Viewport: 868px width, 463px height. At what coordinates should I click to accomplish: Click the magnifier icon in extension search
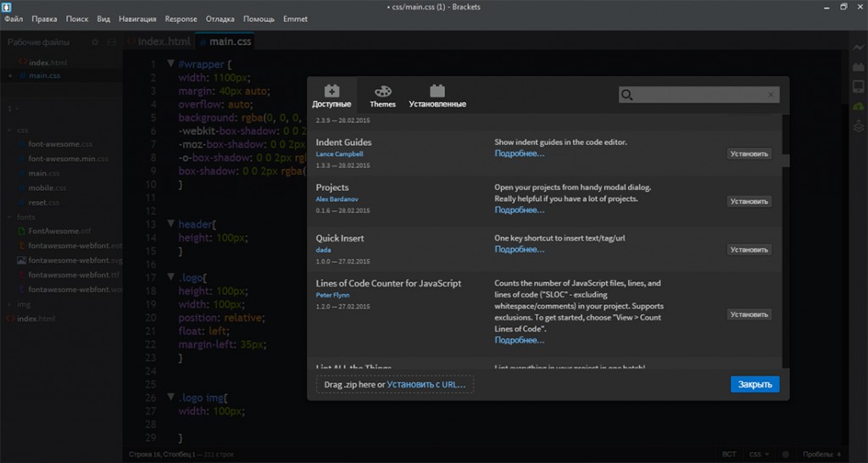626,95
